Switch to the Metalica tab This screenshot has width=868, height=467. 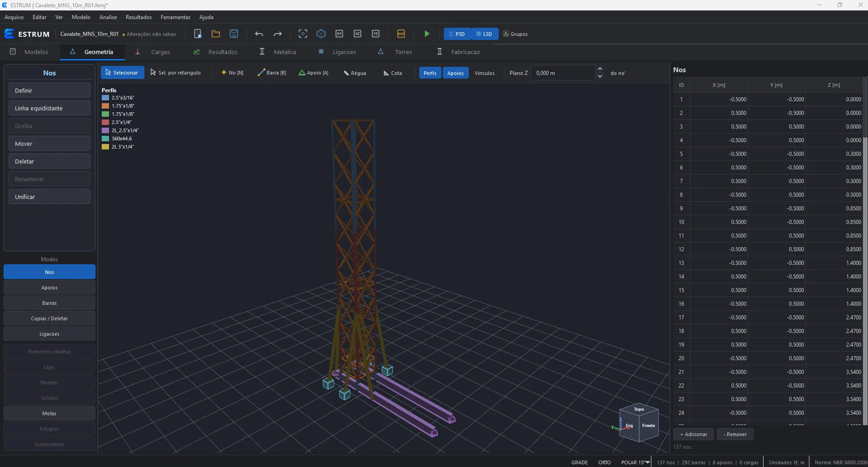[278, 52]
